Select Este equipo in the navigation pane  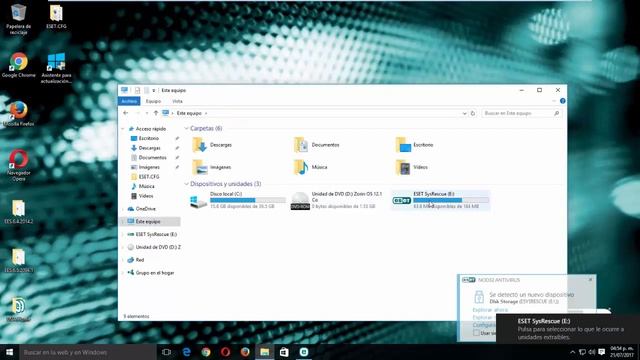(x=150, y=222)
